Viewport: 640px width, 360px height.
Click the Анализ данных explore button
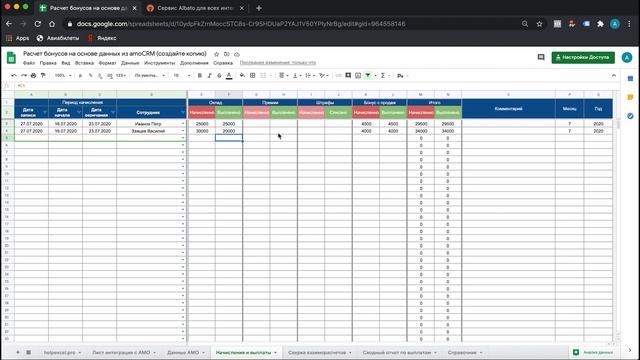594,352
